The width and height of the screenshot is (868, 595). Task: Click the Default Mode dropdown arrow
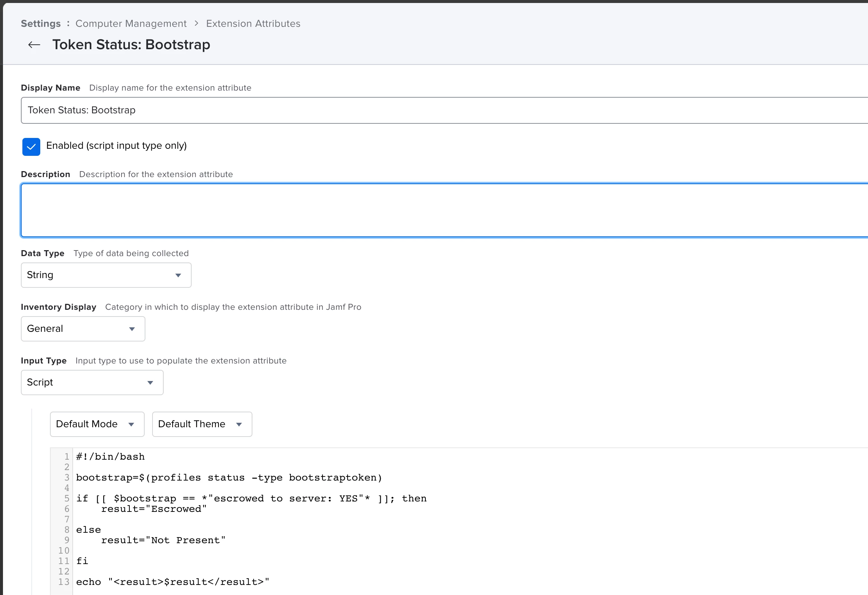click(x=131, y=425)
